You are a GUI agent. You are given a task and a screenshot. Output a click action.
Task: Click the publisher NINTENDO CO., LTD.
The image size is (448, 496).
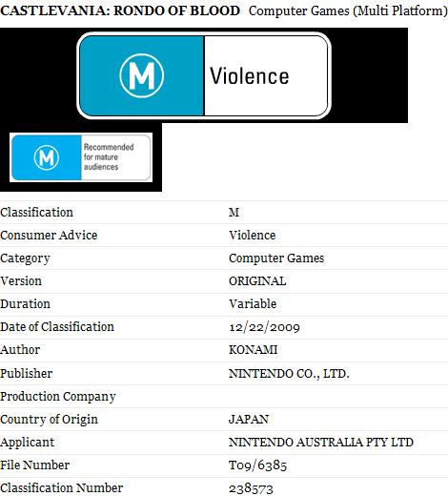click(x=289, y=373)
